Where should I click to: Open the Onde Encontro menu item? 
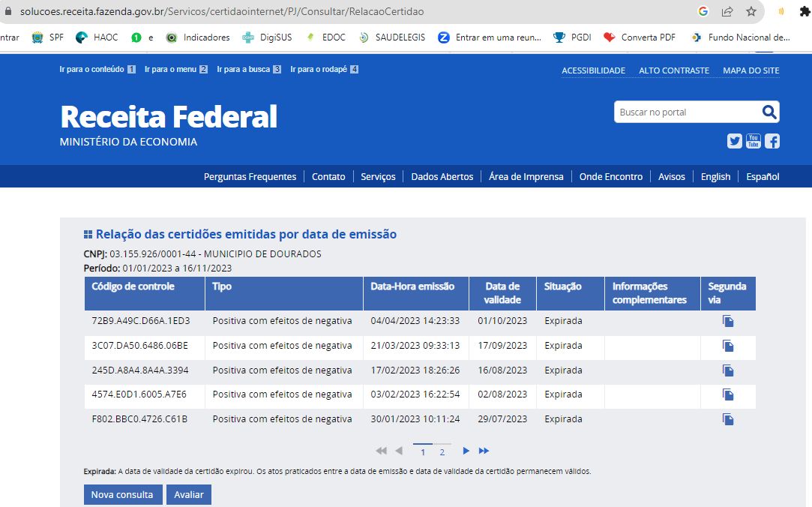611,176
